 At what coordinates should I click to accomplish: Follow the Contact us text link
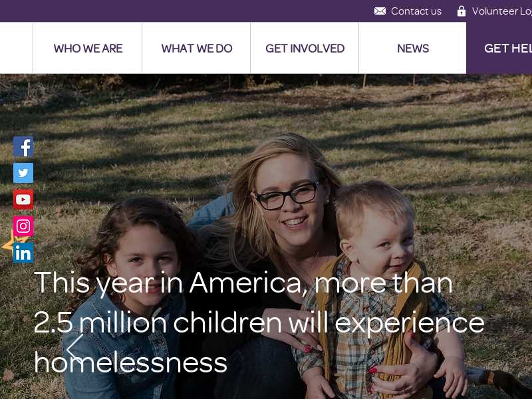click(416, 11)
